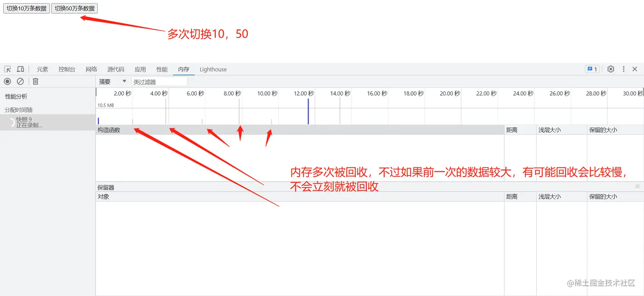Viewport: 644px width, 296px height.
Task: Sort constructors by 距离 column header
Action: click(520, 130)
